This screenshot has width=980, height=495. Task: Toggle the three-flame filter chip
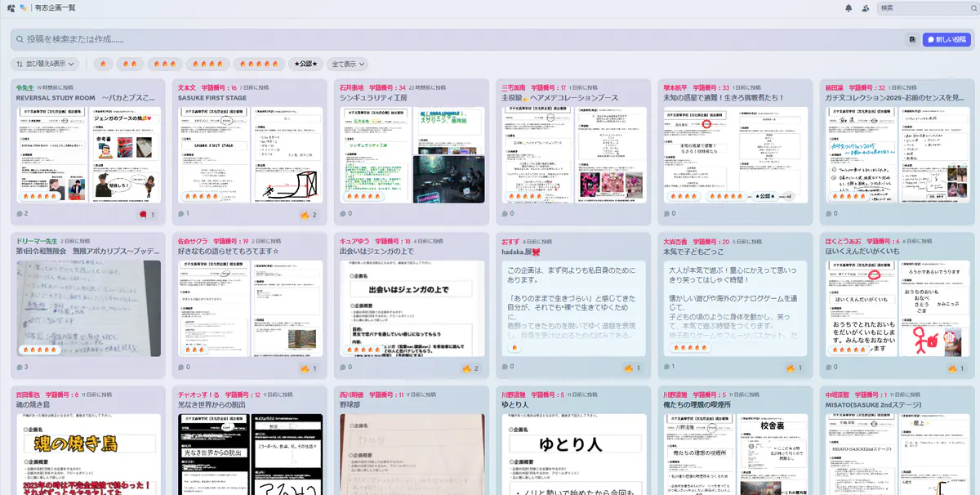coord(165,64)
